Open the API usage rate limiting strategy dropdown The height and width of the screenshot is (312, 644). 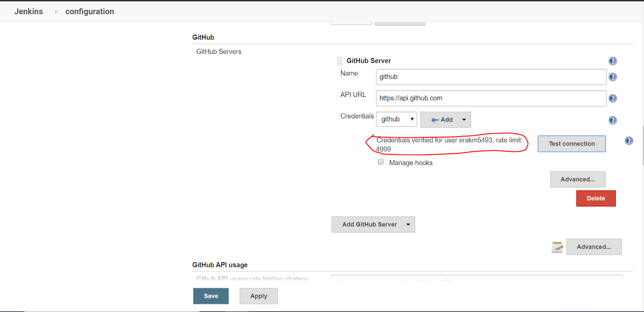tap(477, 278)
